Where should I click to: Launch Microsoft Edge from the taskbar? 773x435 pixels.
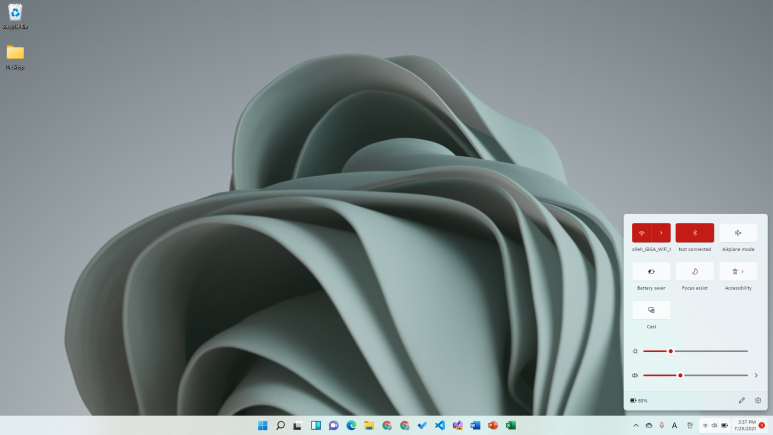point(351,425)
